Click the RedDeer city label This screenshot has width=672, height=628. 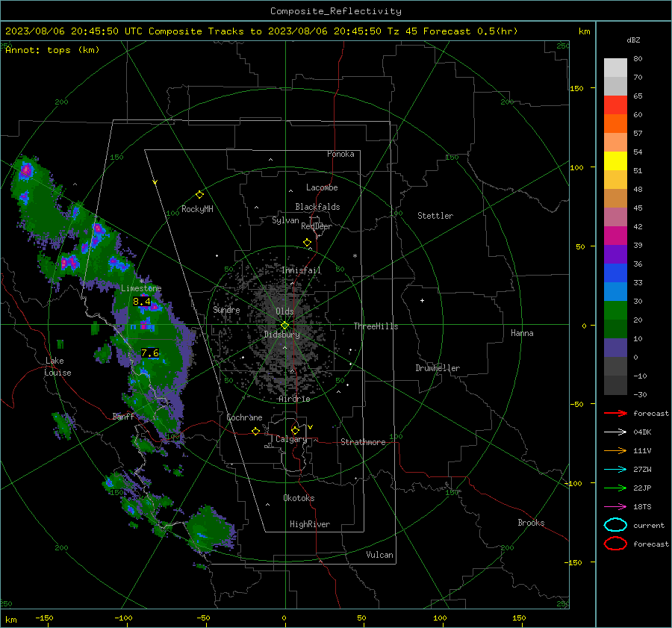point(317,226)
